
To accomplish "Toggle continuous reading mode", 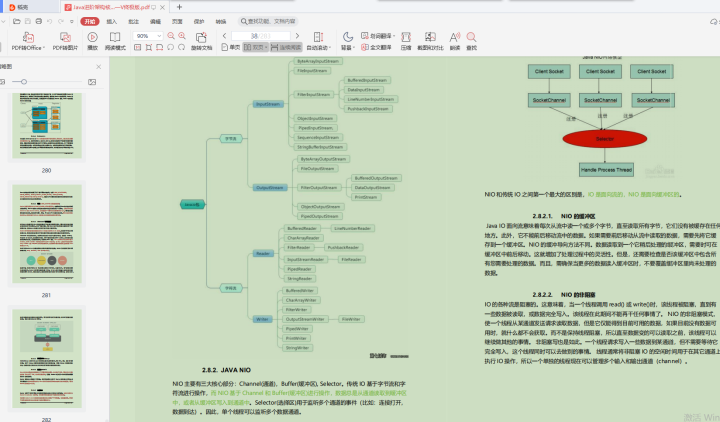I will click(x=286, y=47).
